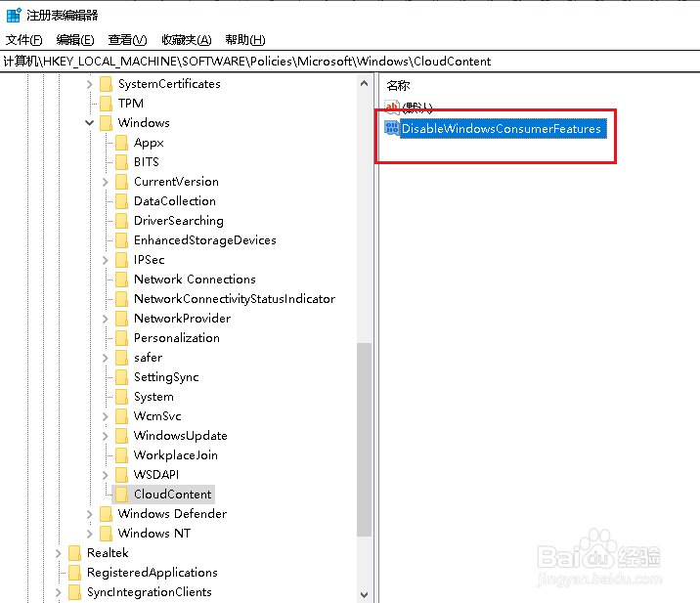Click the System folder icon

pos(121,397)
